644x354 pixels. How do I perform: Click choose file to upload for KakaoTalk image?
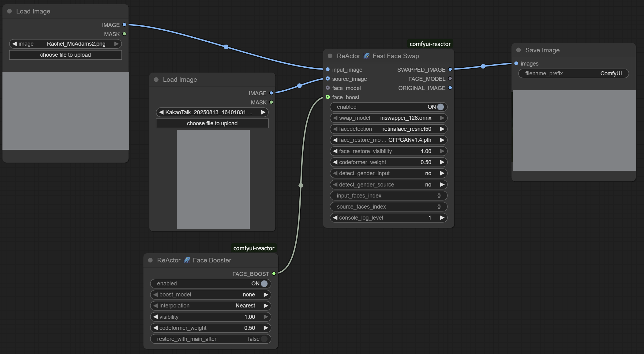212,123
